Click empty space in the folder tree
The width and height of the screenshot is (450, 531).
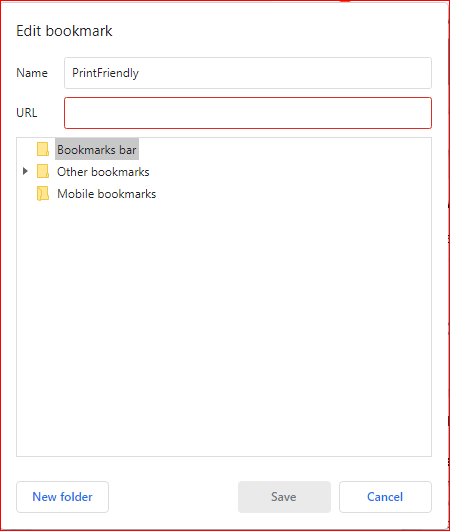click(x=224, y=325)
